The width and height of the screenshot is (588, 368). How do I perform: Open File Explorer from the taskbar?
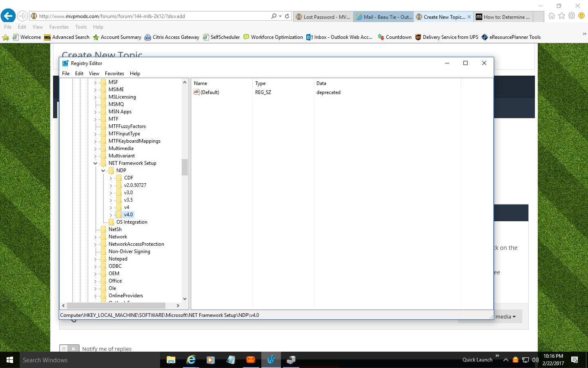point(171,360)
